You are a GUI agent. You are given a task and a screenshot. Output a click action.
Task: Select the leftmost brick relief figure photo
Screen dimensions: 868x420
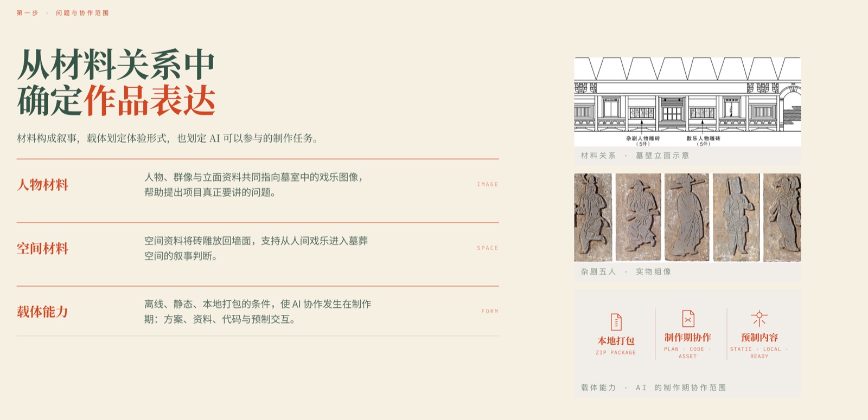pyautogui.click(x=593, y=217)
